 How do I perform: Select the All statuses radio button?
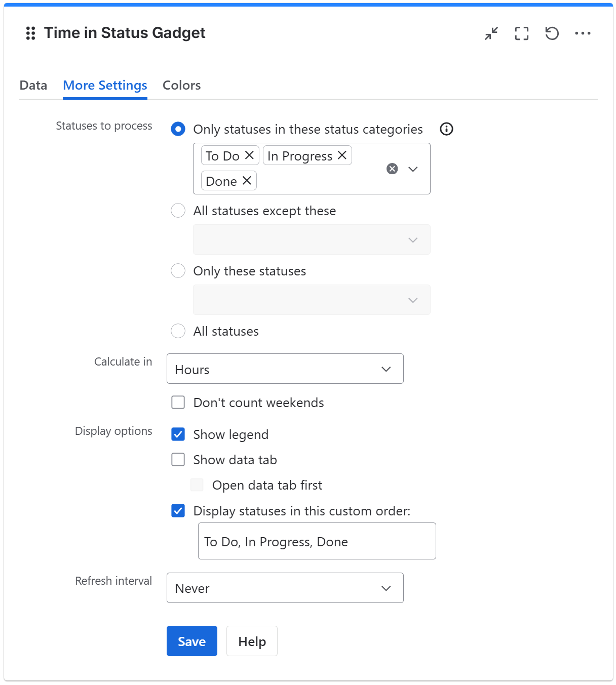click(x=178, y=331)
